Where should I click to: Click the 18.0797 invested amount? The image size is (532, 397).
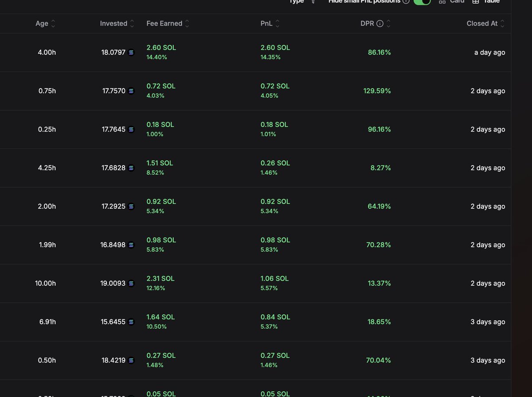click(113, 53)
